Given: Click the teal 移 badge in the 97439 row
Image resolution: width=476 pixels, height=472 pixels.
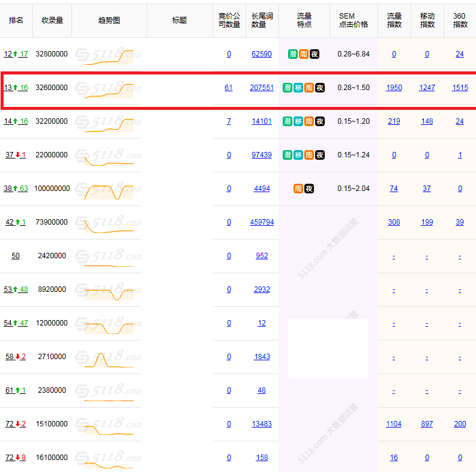Looking at the screenshot, I should click(x=298, y=155).
